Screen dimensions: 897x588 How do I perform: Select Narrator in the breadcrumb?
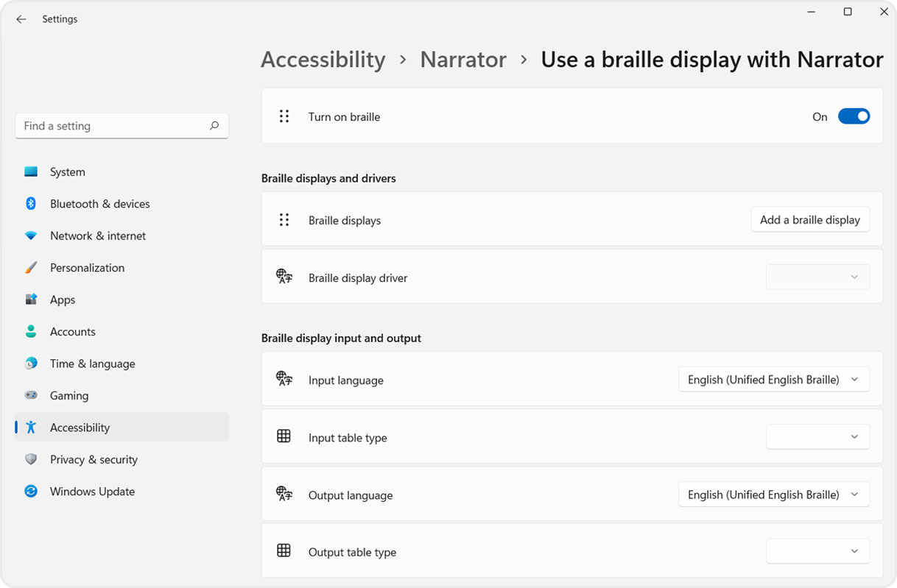(463, 59)
